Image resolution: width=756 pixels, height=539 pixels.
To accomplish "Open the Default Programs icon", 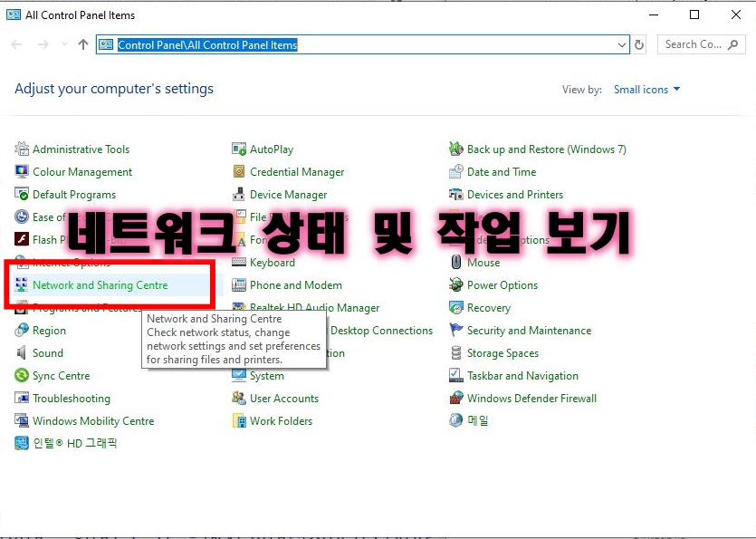I will pyautogui.click(x=22, y=195).
